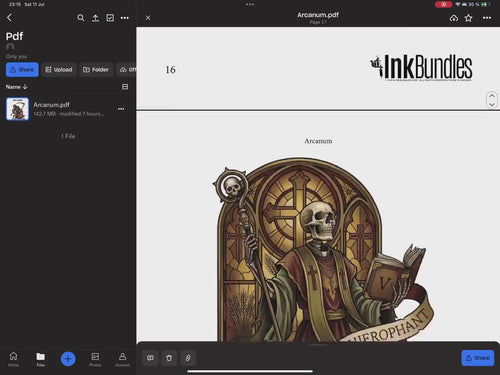Click the Share button in bottom toolbar
Image resolution: width=500 pixels, height=375 pixels.
(x=478, y=358)
